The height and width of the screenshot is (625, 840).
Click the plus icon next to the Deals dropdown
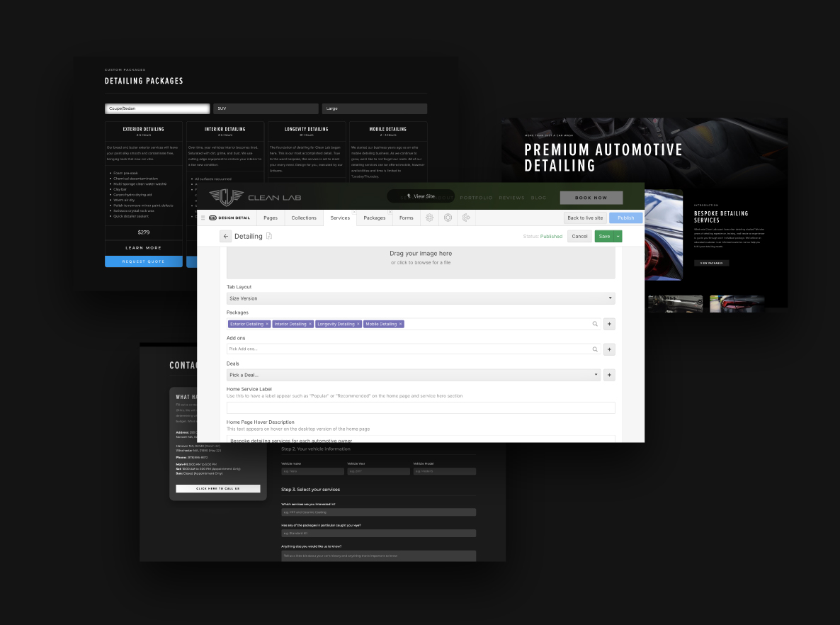click(608, 375)
